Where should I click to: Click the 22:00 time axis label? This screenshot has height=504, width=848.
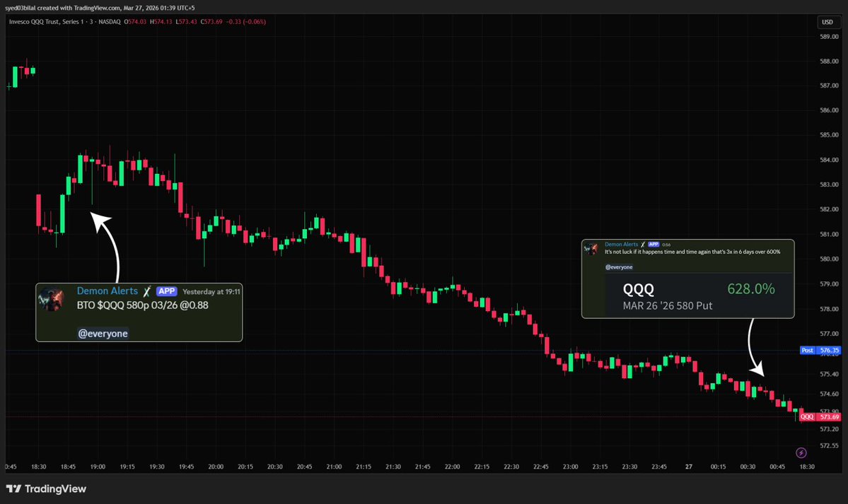[452, 467]
